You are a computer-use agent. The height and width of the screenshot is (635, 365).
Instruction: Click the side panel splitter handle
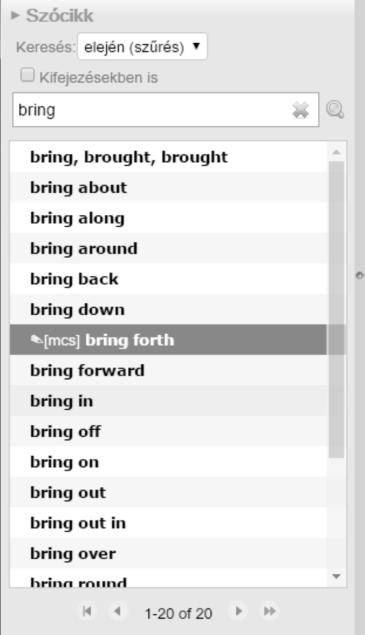pyautogui.click(x=359, y=275)
